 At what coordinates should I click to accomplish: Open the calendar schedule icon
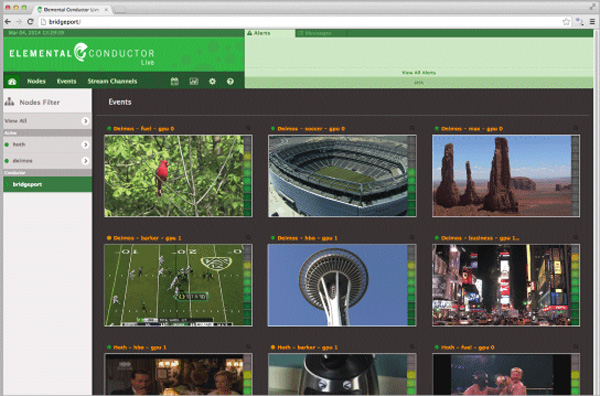click(174, 81)
